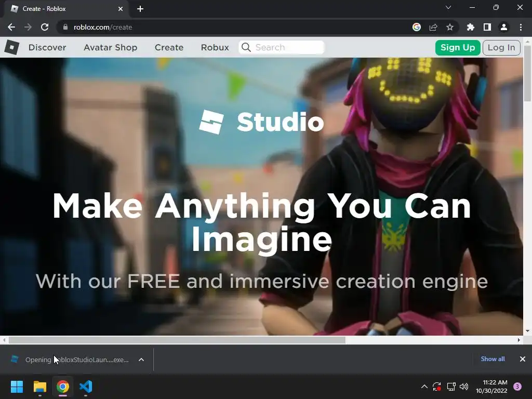This screenshot has height=399, width=532.
Task: Click the horizontal scrollbar thumb
Action: (177, 340)
